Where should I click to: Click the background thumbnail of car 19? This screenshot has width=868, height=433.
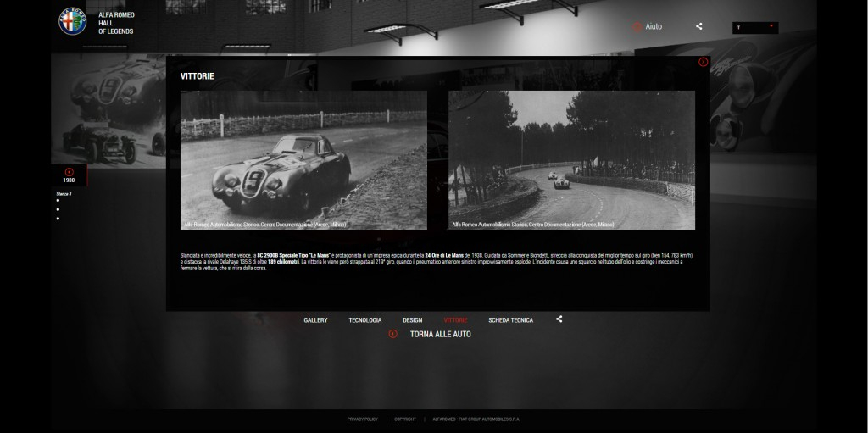coord(108,111)
